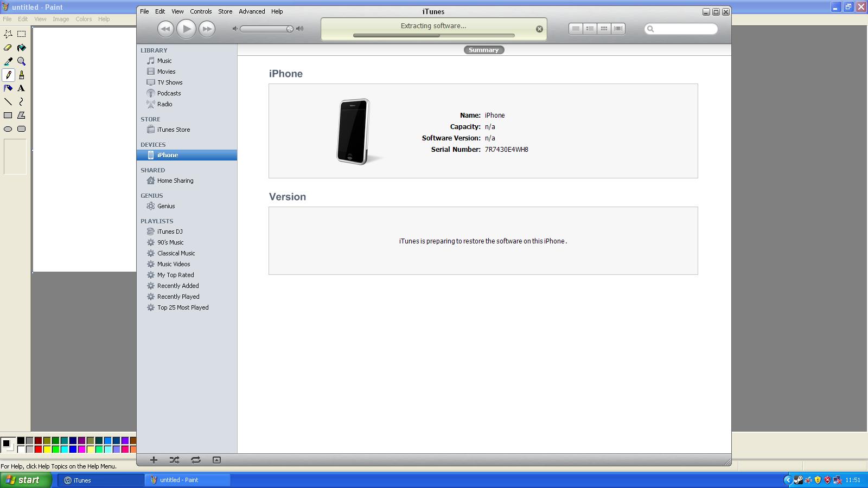Switch to grid view in iTunes

pos(604,29)
